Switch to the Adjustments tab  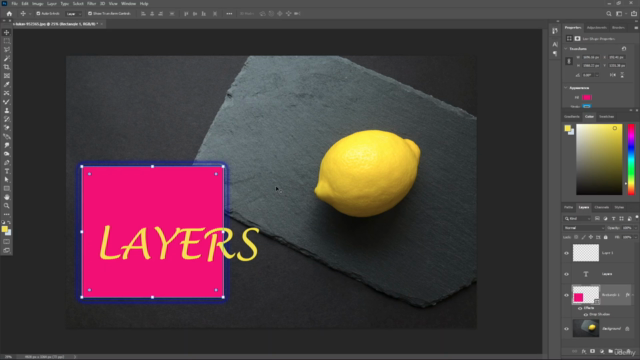[x=597, y=28]
